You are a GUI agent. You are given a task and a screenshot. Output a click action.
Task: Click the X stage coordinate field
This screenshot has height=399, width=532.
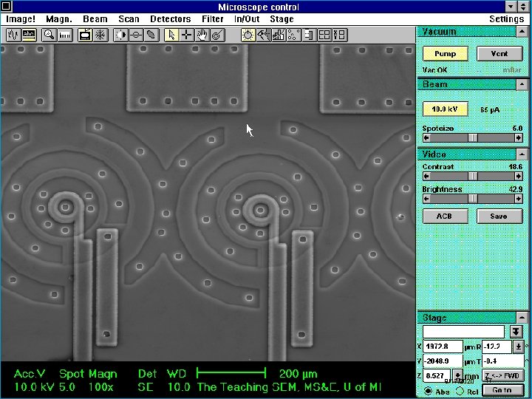(443, 347)
